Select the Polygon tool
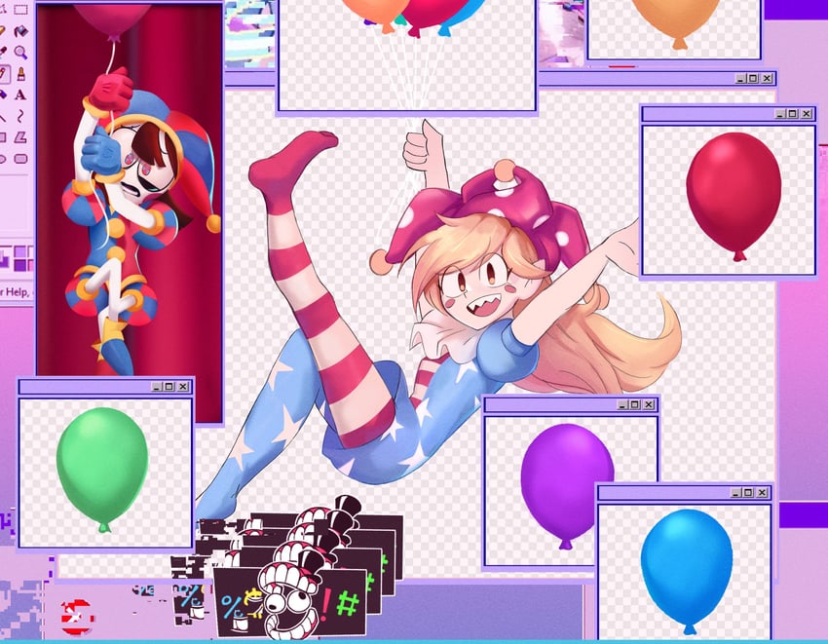 tap(20, 137)
